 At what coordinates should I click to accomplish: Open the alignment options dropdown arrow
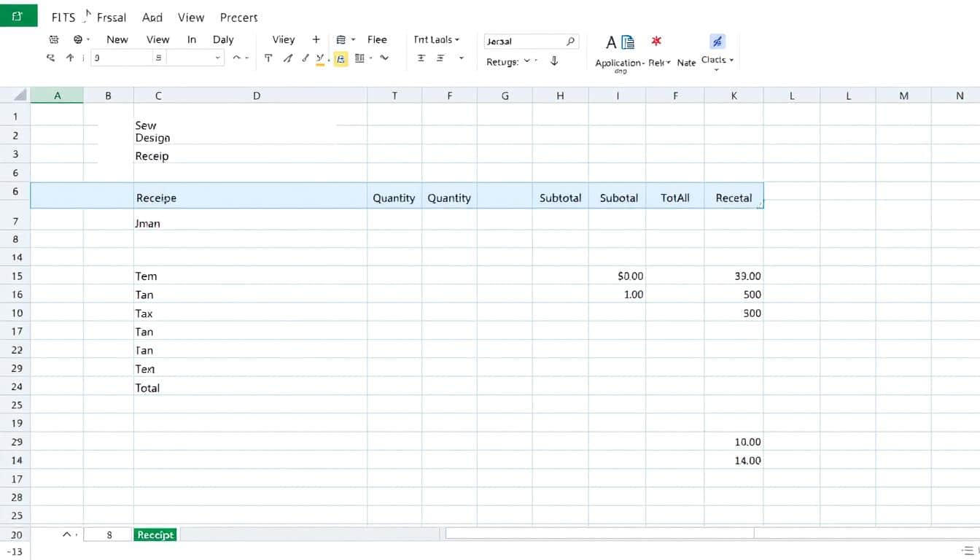[x=462, y=58]
